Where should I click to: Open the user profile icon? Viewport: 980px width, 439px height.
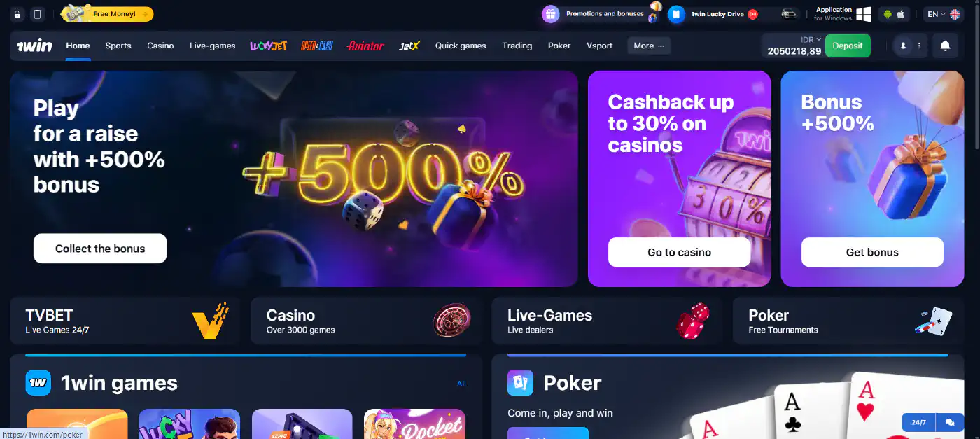[x=903, y=46]
